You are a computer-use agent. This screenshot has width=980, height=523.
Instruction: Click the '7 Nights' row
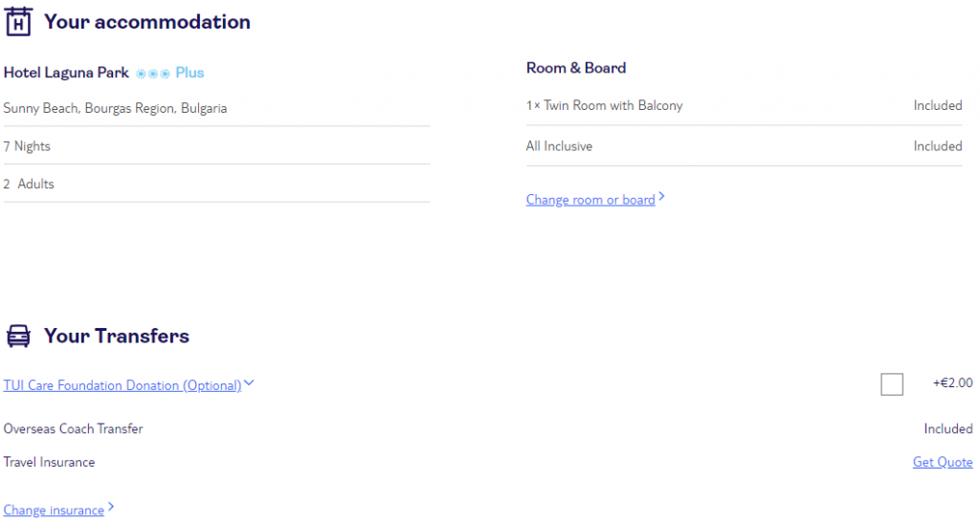(x=216, y=146)
